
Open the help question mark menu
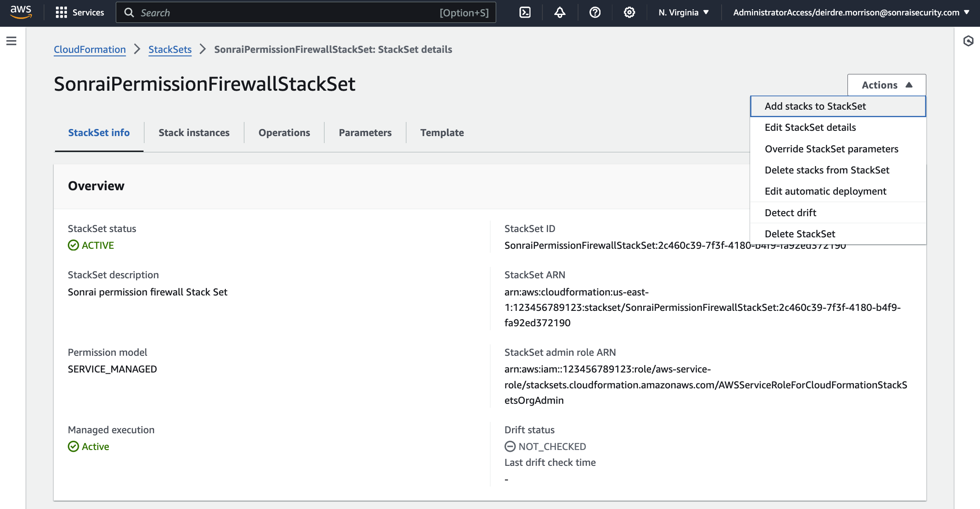595,12
